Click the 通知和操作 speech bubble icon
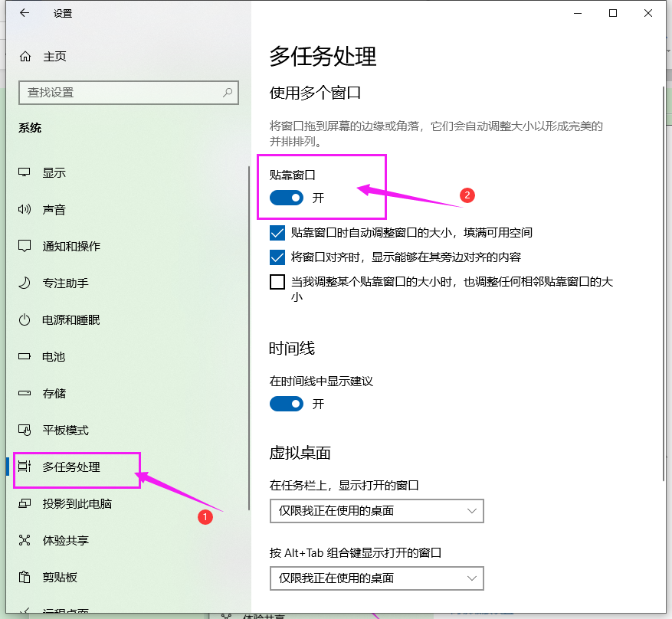Image resolution: width=672 pixels, height=619 pixels. (x=24, y=246)
